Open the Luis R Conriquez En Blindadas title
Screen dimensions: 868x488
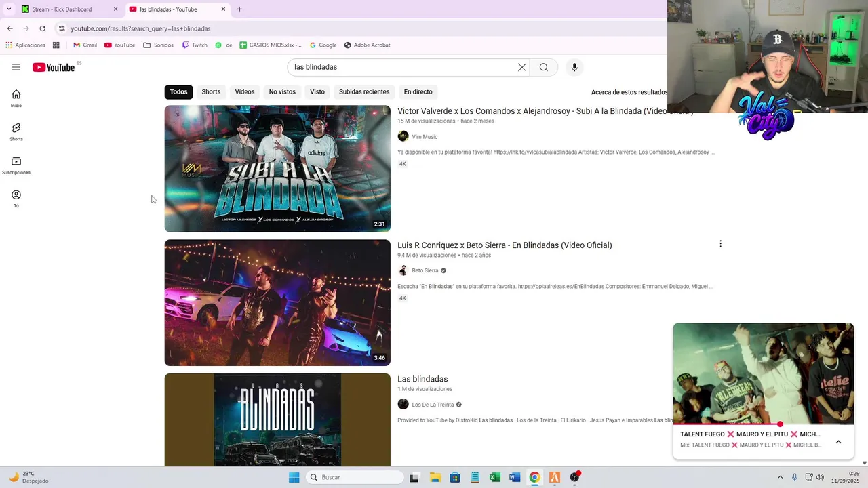(505, 245)
